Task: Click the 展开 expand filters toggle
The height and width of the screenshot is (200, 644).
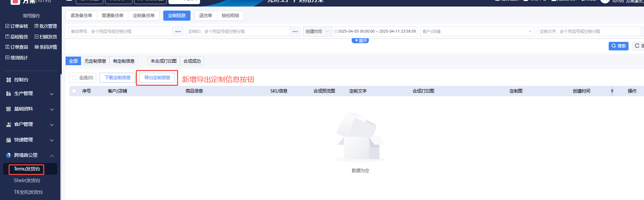Action: pyautogui.click(x=360, y=40)
